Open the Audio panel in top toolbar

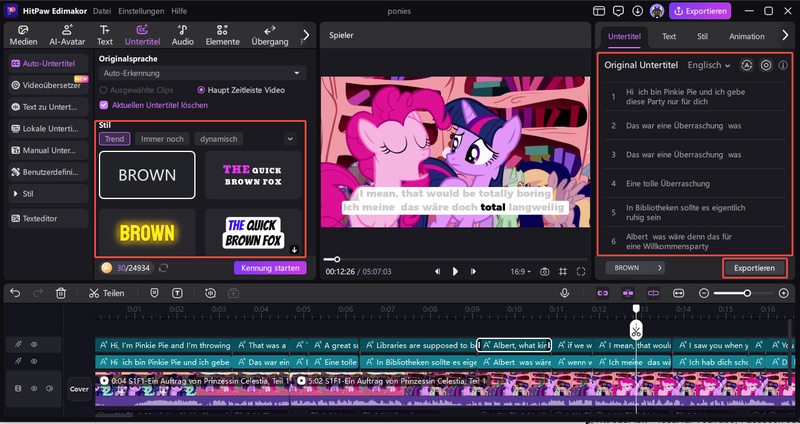pos(183,35)
